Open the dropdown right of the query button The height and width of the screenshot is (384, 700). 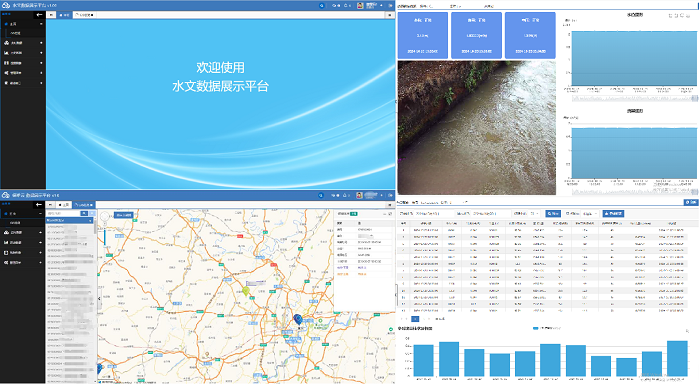pyautogui.click(x=590, y=214)
